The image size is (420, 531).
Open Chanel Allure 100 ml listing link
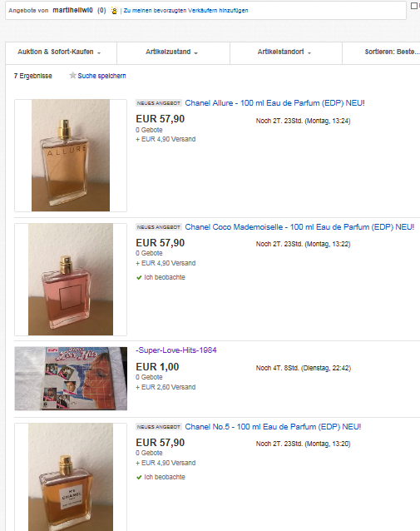point(274,103)
